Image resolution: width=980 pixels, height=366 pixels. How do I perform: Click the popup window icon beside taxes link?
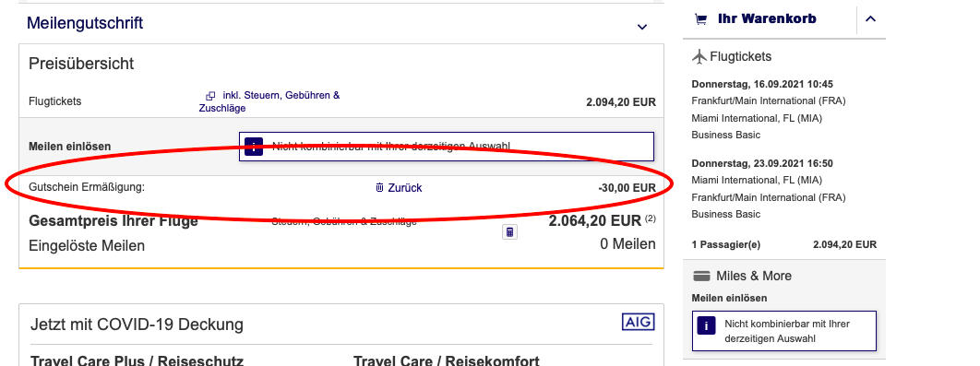pyautogui.click(x=210, y=96)
